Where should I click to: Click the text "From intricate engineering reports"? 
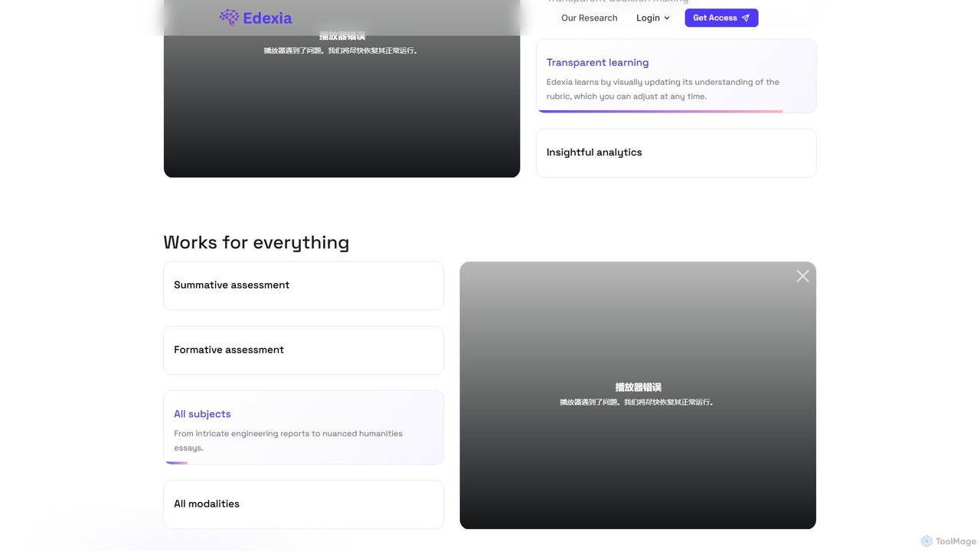(241, 433)
